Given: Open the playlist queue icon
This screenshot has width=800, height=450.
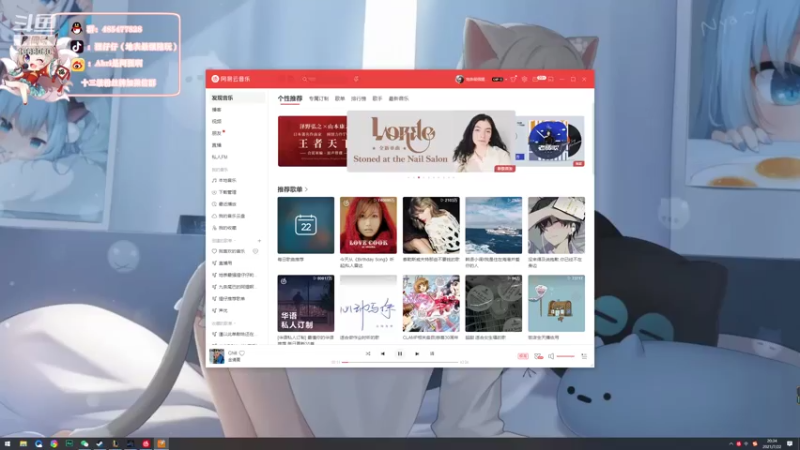Looking at the screenshot, I should tap(584, 356).
